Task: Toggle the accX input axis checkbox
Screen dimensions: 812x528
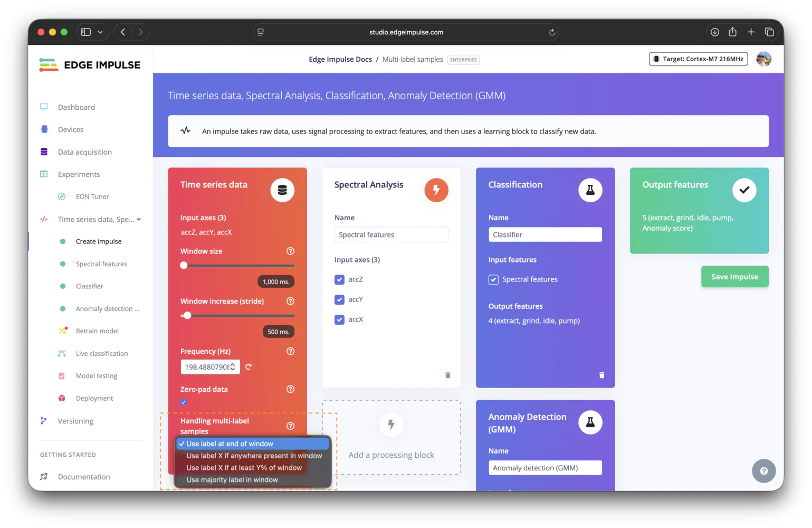Action: (x=339, y=319)
